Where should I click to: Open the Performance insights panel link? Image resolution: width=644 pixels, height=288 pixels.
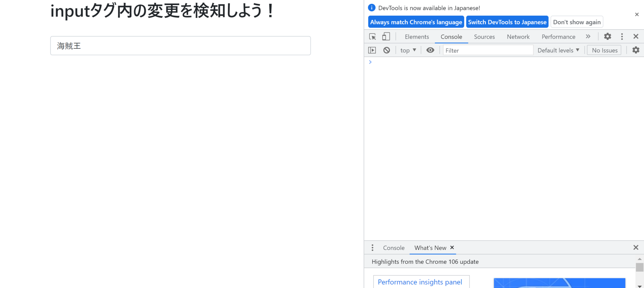click(420, 282)
